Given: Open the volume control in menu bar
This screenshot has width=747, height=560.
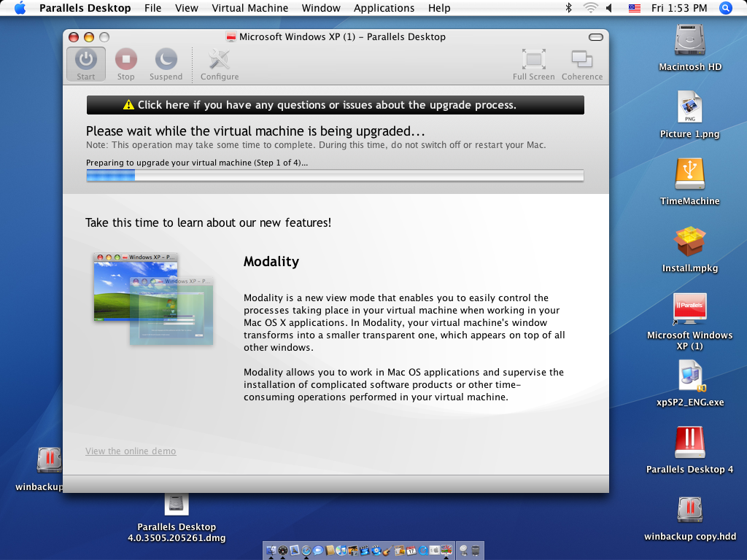Looking at the screenshot, I should (609, 8).
